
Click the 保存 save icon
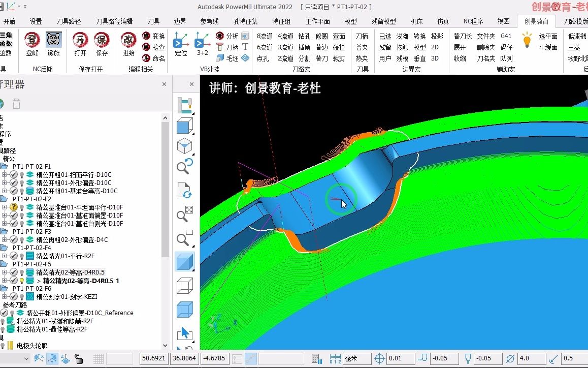(x=102, y=44)
